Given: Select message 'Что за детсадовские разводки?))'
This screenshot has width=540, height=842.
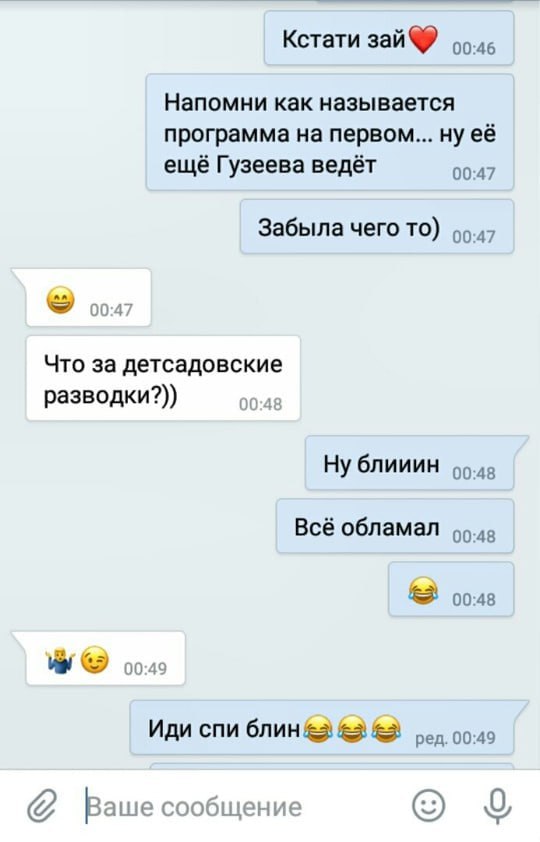Looking at the screenshot, I should 163,378.
